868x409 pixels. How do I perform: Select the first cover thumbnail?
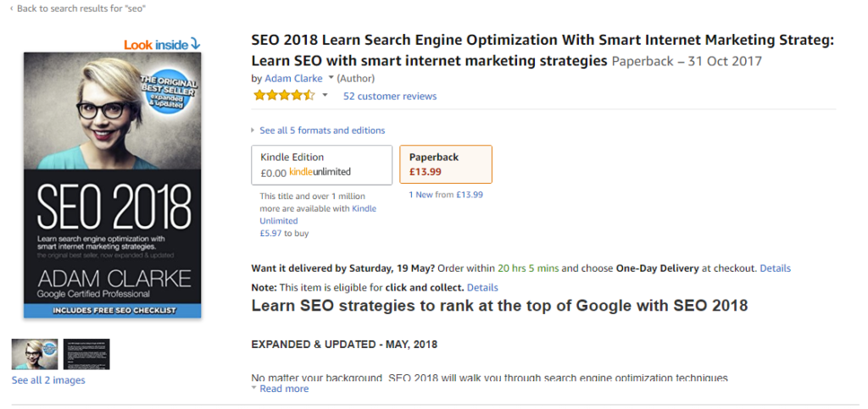(35, 354)
